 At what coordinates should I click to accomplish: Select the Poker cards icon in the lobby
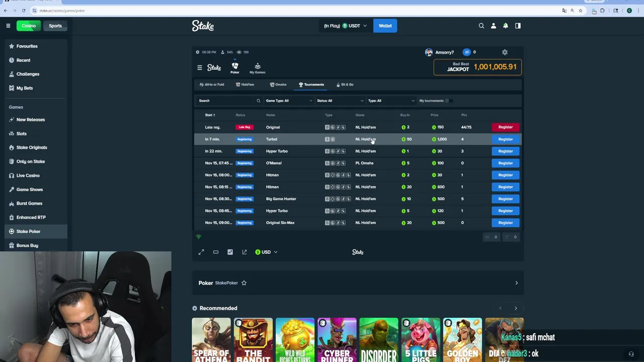(235, 68)
